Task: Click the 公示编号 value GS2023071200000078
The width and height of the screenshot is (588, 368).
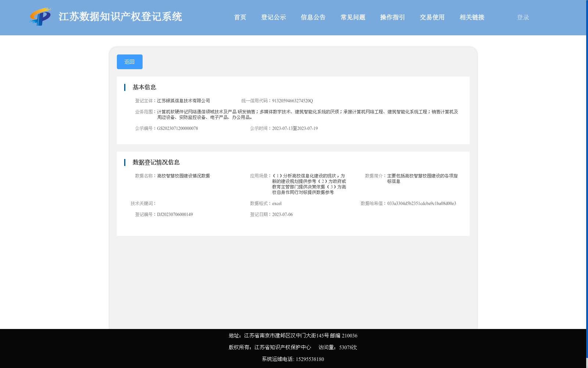Action: tap(178, 128)
